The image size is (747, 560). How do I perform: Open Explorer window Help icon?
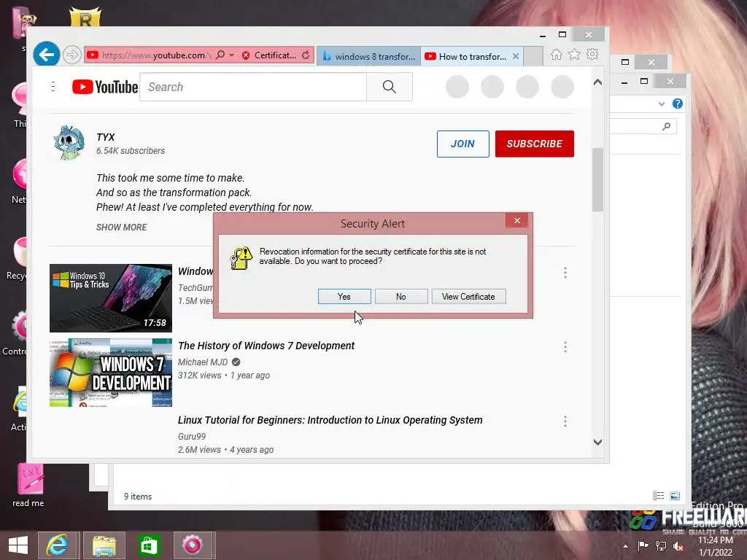(x=678, y=104)
